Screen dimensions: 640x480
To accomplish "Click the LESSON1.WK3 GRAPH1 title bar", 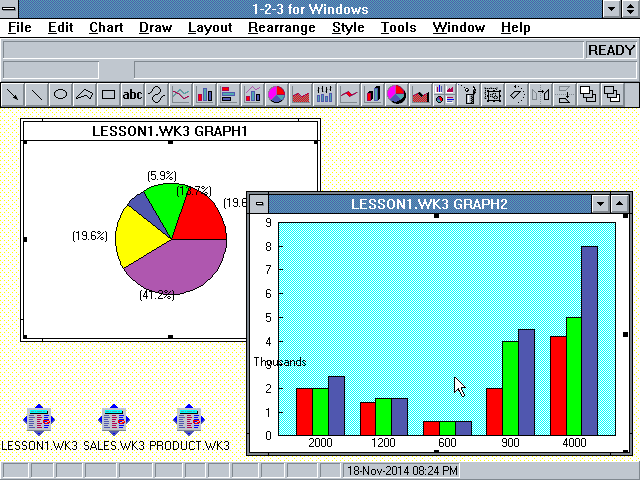I will tap(170, 131).
